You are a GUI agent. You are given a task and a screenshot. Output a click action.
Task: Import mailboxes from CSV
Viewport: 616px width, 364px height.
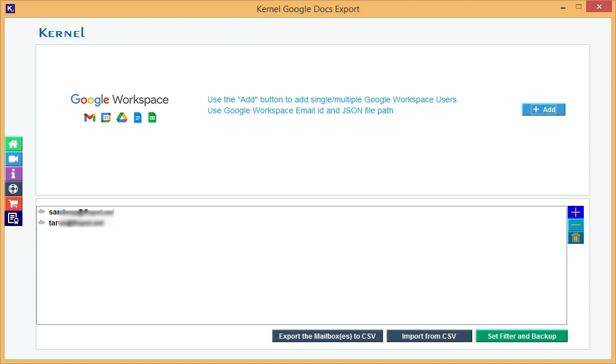tap(429, 336)
